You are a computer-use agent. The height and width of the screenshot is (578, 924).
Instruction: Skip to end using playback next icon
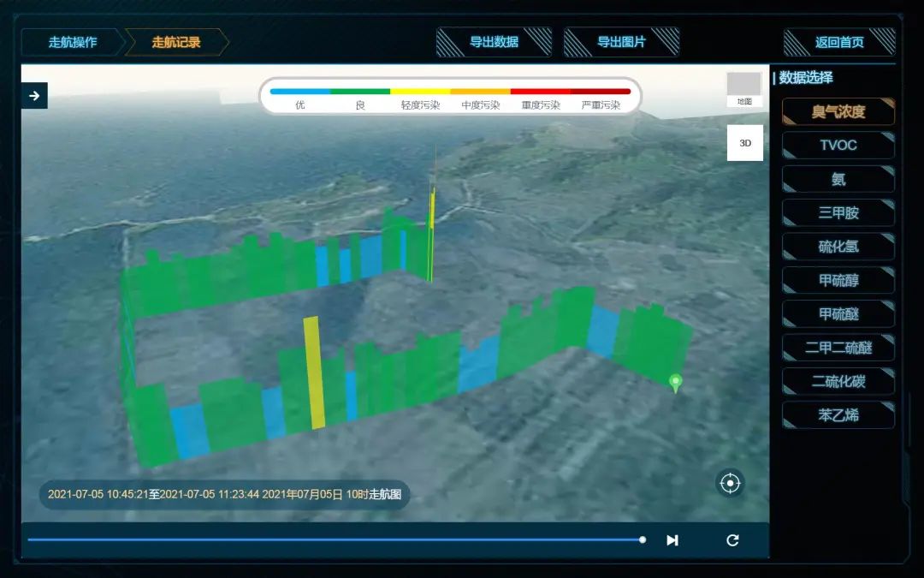672,540
